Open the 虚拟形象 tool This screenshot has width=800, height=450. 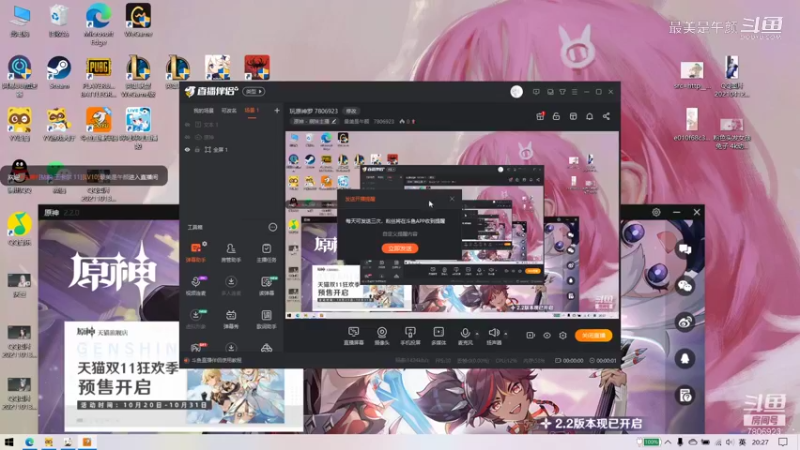196,319
